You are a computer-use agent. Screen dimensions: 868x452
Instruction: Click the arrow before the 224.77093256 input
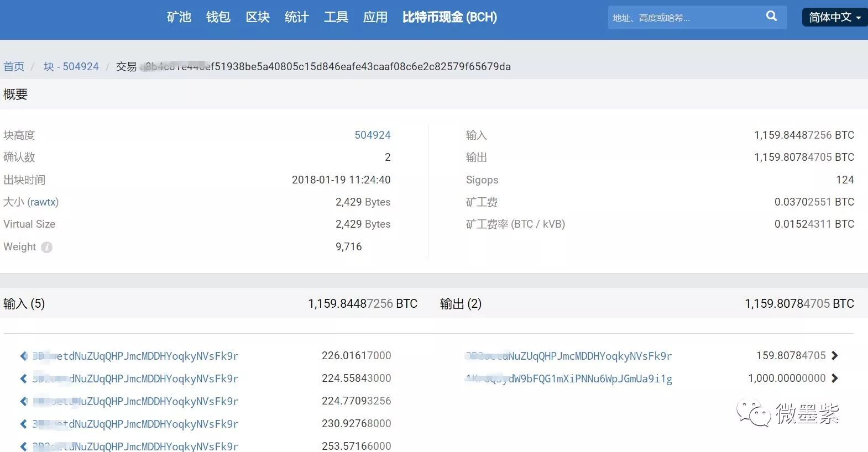(x=24, y=401)
